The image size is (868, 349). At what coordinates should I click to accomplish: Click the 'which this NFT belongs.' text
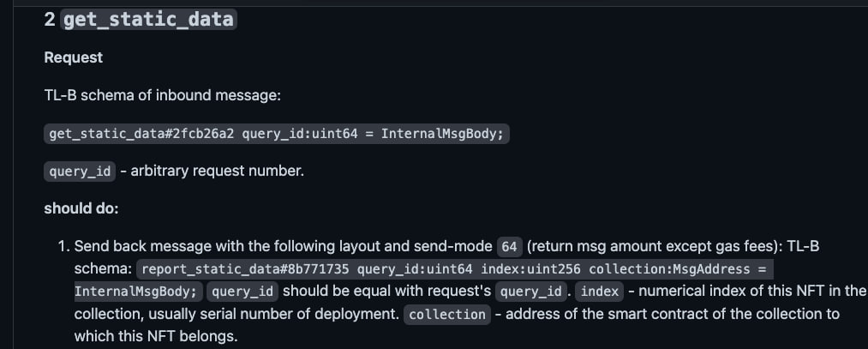coord(156,336)
